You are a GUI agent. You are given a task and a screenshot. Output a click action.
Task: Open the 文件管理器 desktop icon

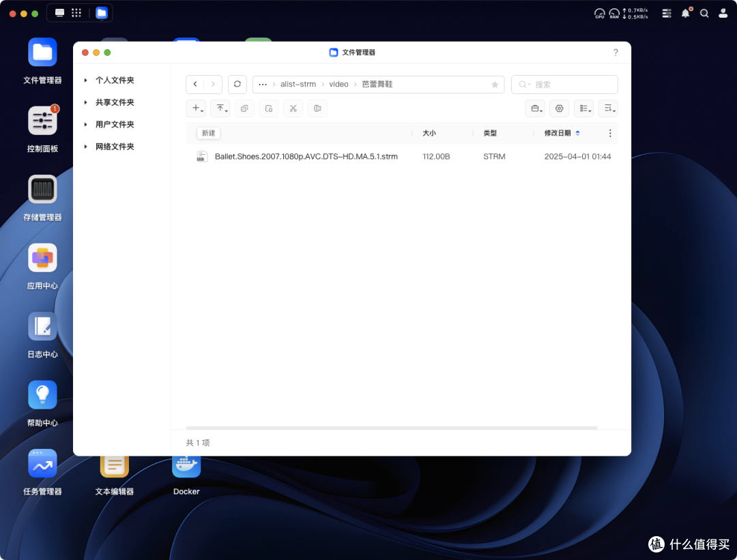(x=42, y=52)
